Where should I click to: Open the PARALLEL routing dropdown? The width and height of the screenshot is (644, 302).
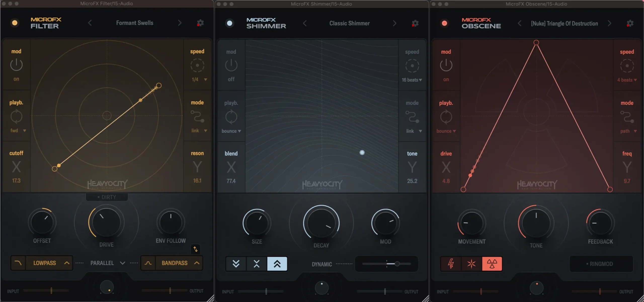[108, 263]
